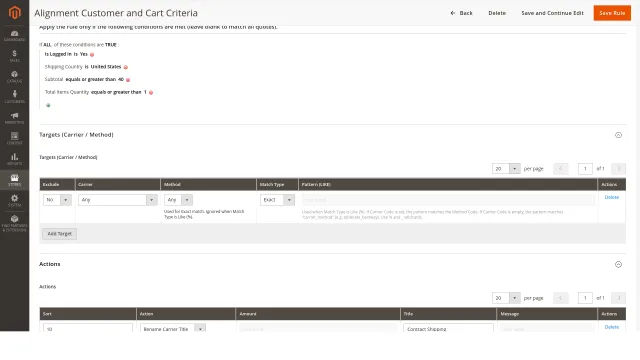Edit the Subtotal value 40

pyautogui.click(x=121, y=80)
